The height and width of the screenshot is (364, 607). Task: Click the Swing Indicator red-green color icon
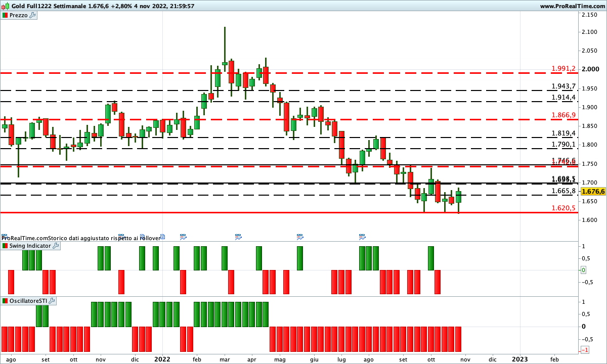(x=5, y=246)
